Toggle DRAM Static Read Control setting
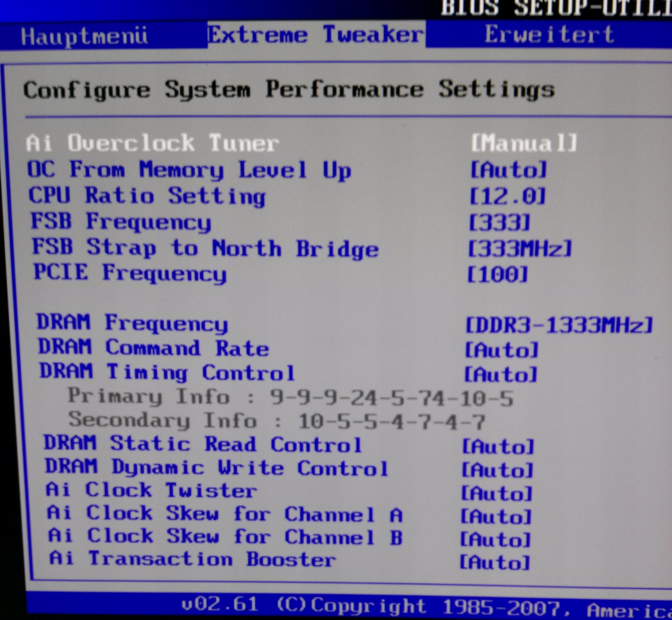 (498, 447)
